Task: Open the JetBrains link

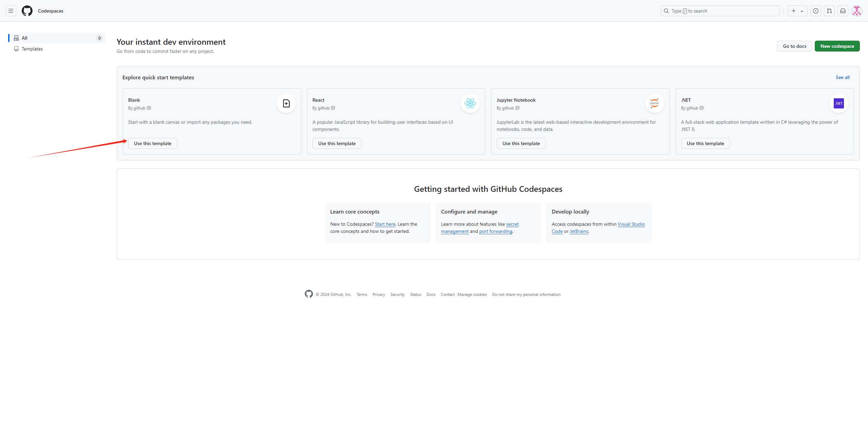Action: point(579,231)
